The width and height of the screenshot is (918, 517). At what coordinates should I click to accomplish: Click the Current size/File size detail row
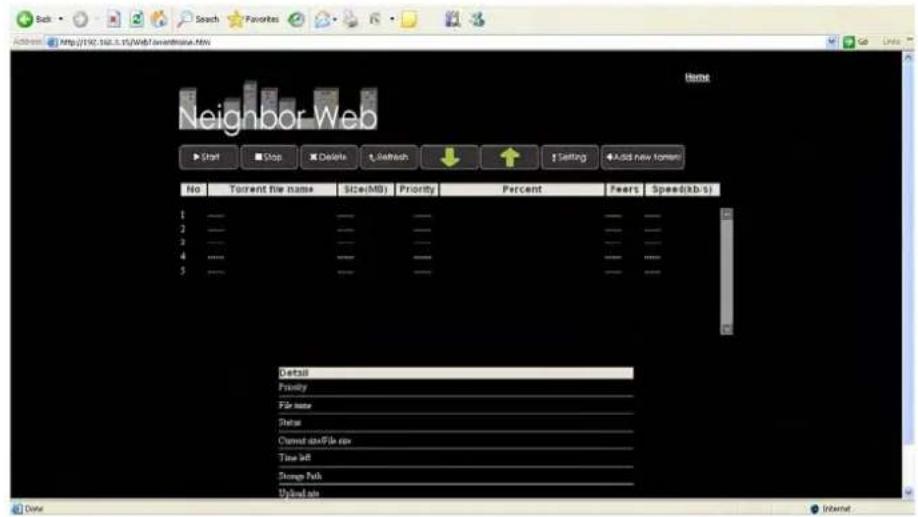point(455,440)
